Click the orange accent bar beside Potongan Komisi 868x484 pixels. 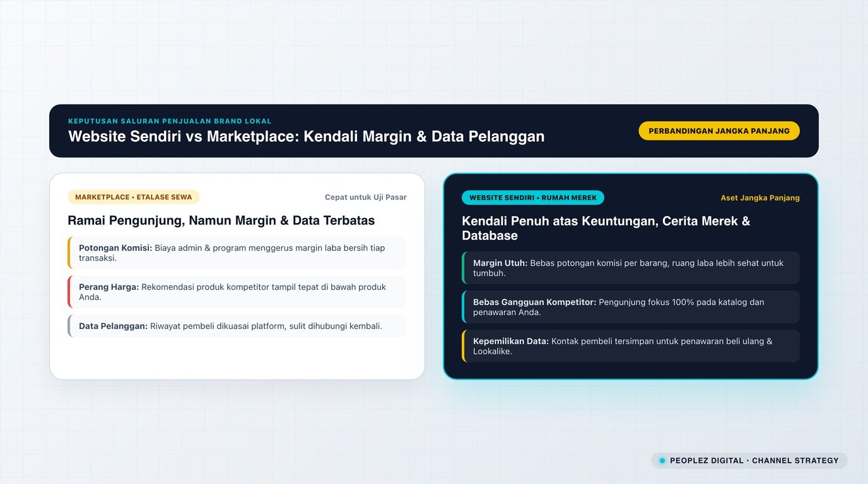69,253
